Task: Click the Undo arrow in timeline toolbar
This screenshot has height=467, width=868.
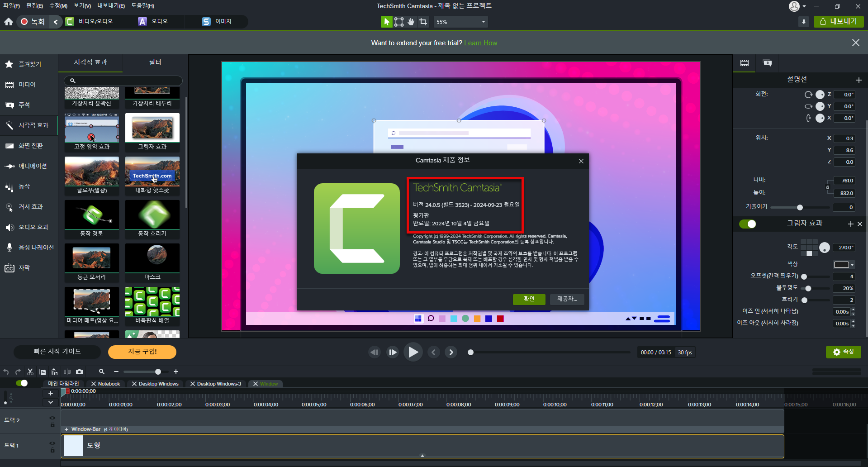Action: (6, 372)
